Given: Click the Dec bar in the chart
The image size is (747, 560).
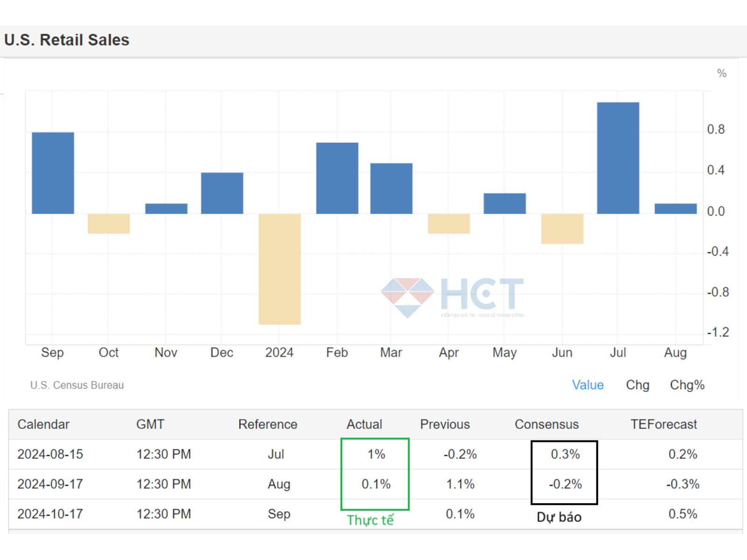Looking at the screenshot, I should click(x=222, y=193).
